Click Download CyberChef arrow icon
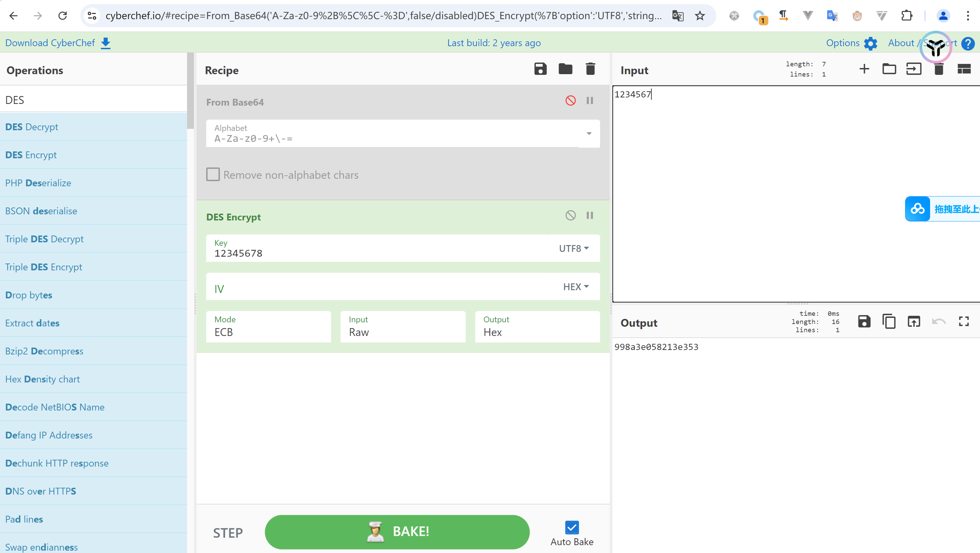Screen dimensions: 980x553 pyautogui.click(x=106, y=43)
